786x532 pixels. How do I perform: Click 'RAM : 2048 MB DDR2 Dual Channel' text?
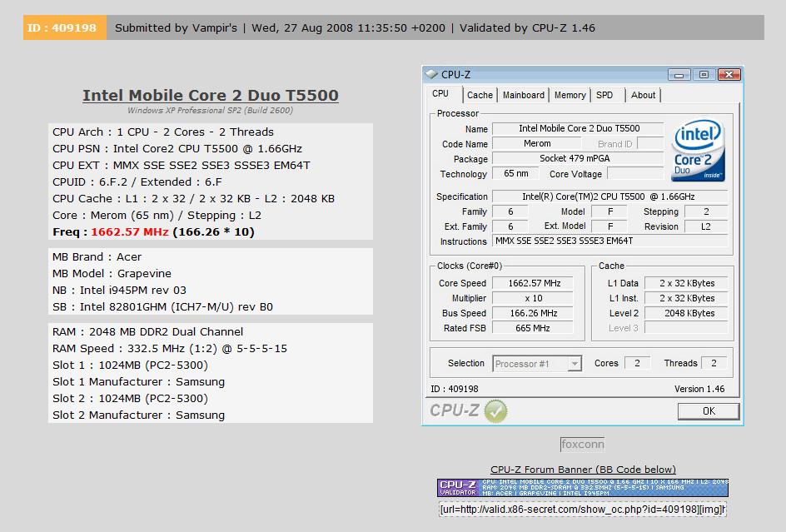(148, 331)
